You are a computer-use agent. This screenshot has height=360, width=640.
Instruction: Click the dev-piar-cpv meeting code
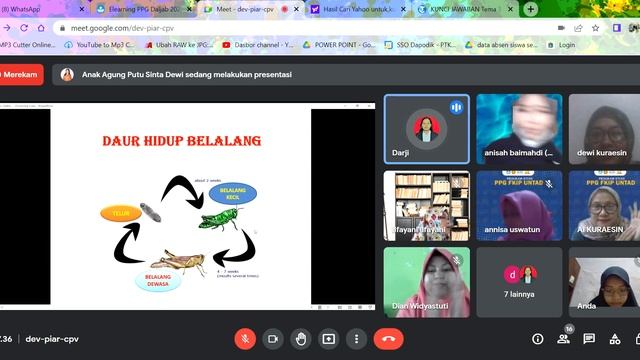tap(52, 339)
